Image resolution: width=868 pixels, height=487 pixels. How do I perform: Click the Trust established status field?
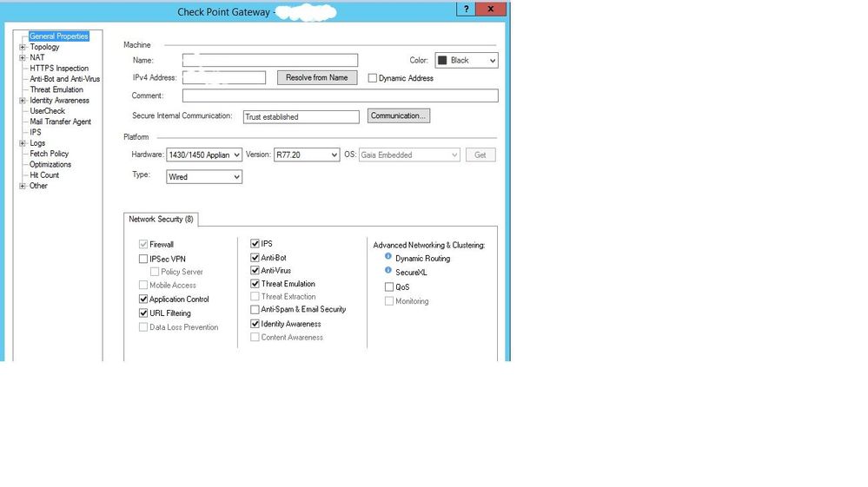coord(301,116)
